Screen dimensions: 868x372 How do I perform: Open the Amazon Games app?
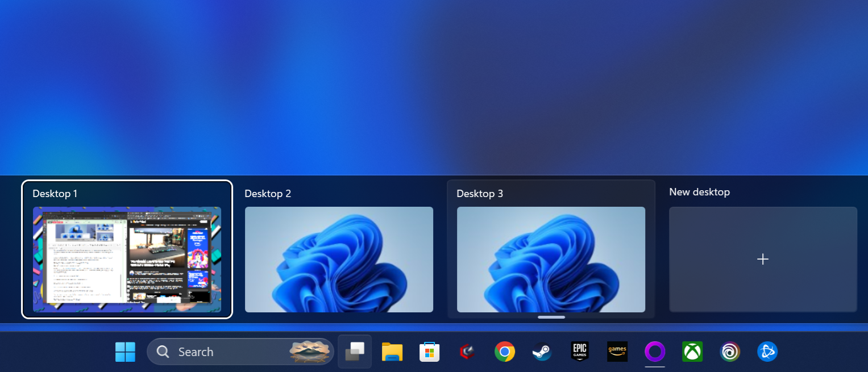coord(617,352)
